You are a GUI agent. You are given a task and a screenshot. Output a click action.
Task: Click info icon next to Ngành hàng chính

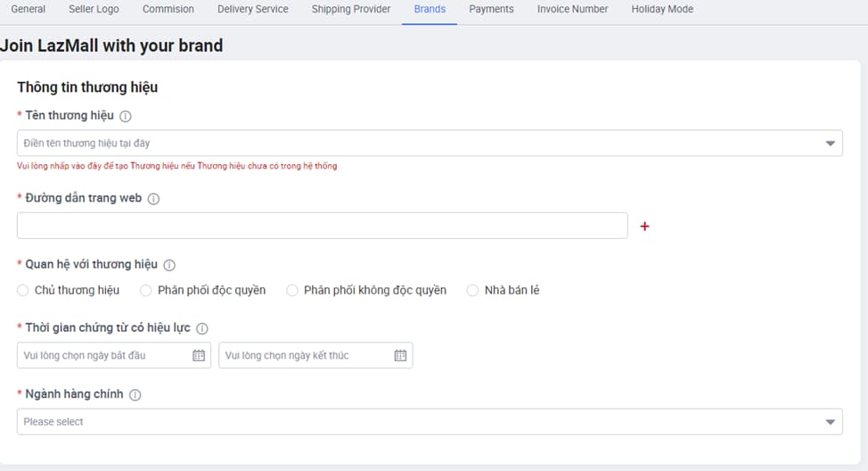coord(135,395)
